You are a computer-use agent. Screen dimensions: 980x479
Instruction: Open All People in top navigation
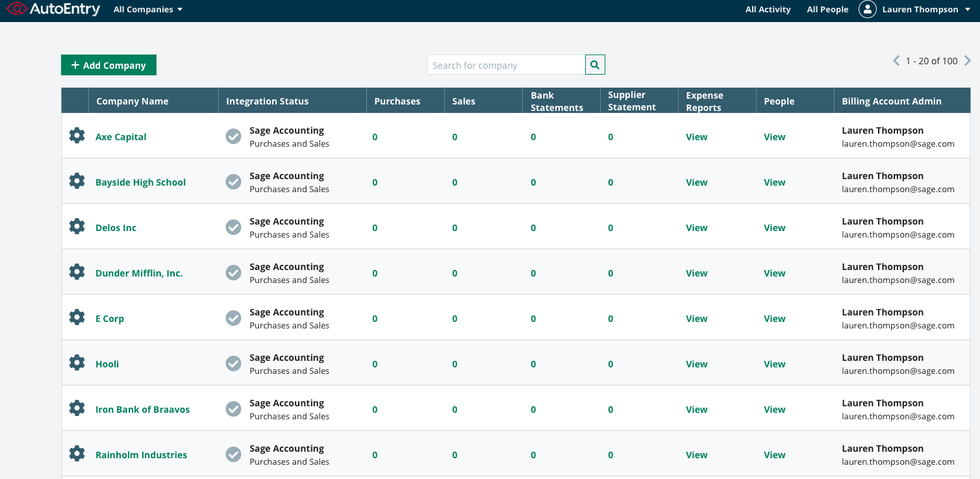point(827,10)
